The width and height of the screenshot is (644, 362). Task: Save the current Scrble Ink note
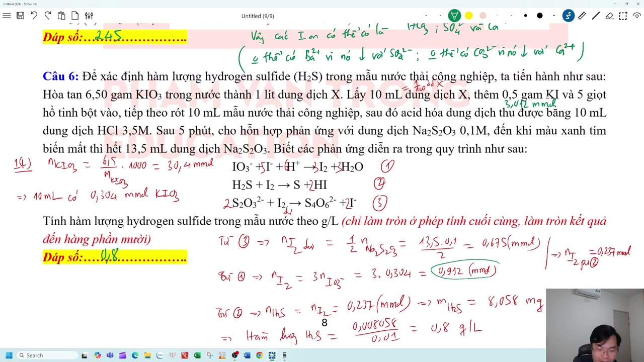(20, 16)
